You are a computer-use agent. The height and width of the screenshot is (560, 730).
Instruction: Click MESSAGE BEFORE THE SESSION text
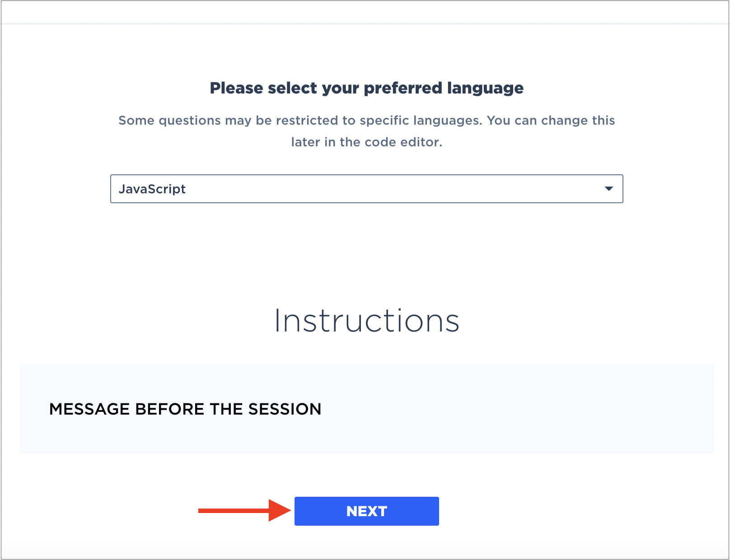click(x=185, y=409)
